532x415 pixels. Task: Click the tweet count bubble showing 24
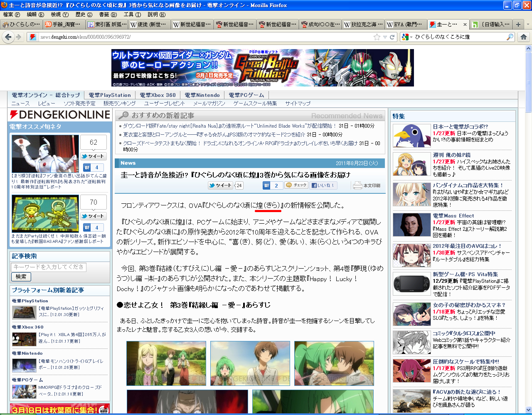point(239,185)
